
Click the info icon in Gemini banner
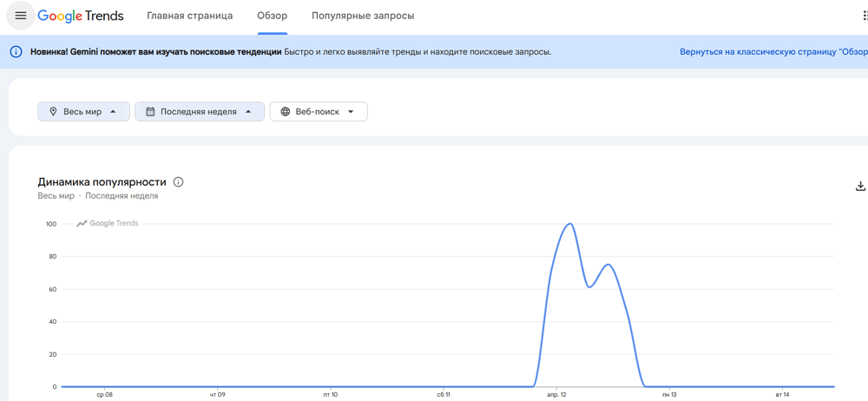[16, 52]
